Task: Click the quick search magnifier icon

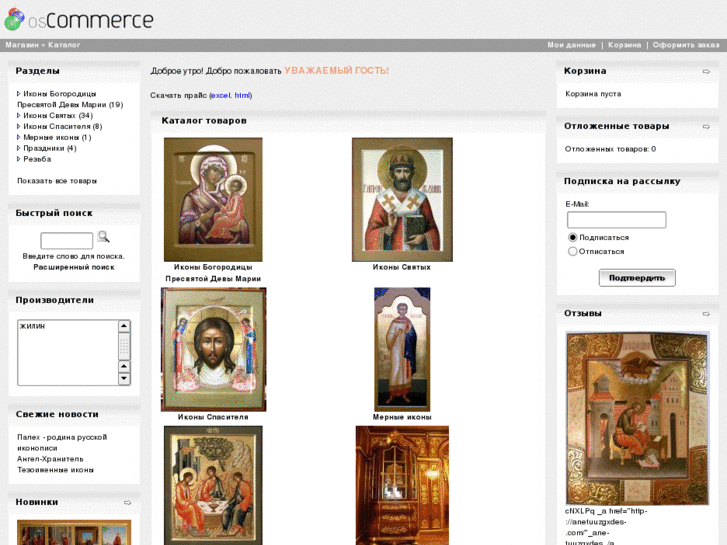Action: click(103, 237)
